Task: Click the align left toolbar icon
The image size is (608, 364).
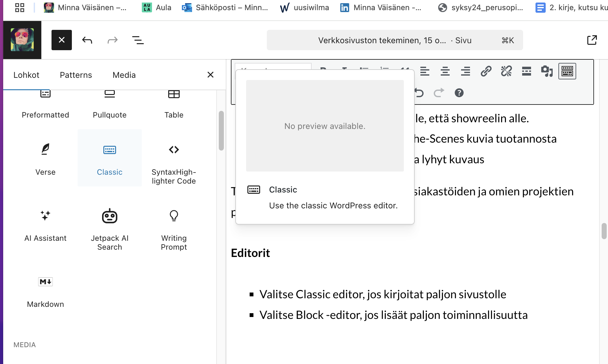Action: 425,71
